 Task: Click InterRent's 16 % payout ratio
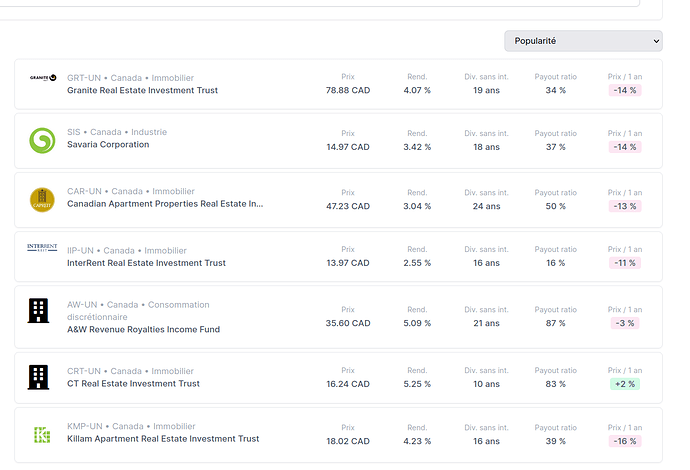(x=556, y=263)
